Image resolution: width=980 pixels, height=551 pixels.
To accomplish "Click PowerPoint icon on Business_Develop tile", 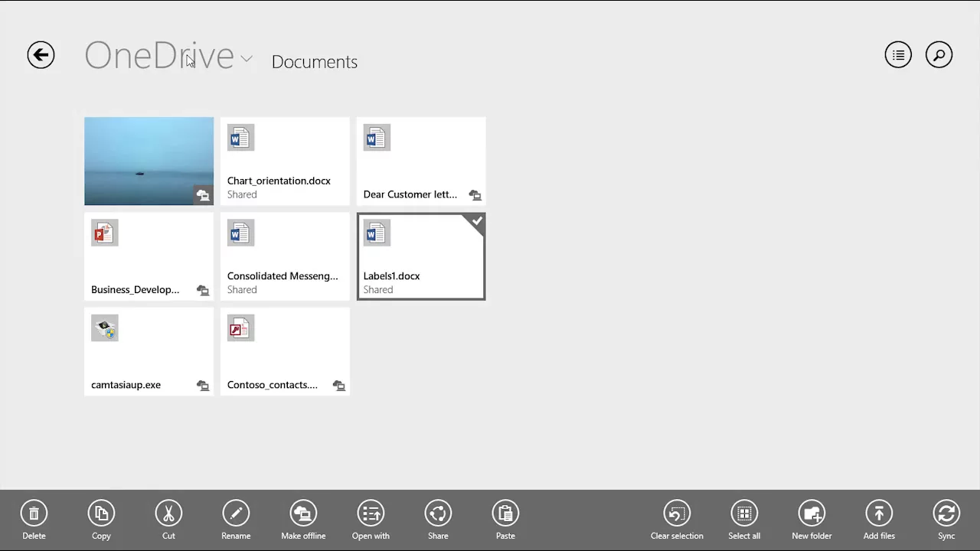I will coord(104,233).
